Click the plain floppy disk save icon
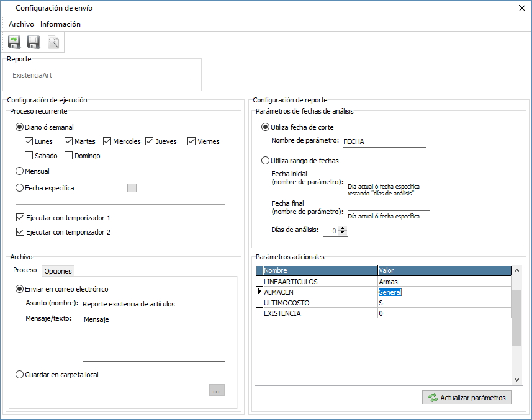This screenshot has height=420, width=532. [34, 42]
